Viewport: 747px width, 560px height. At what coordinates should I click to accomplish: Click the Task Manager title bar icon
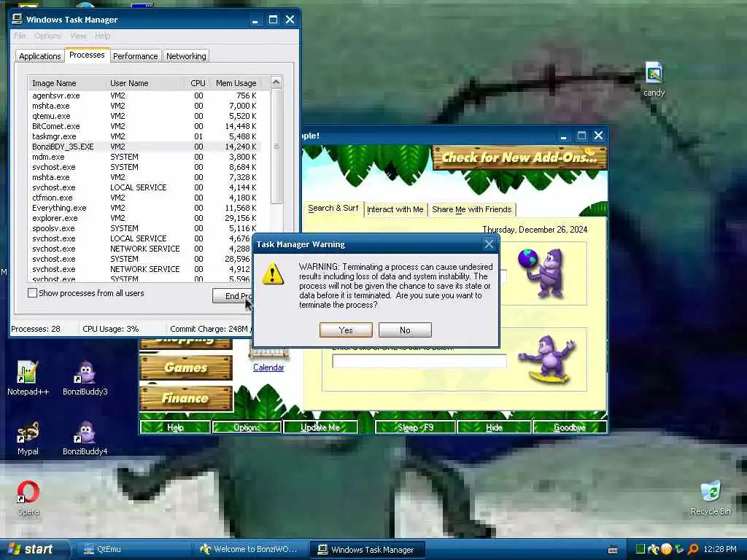(x=18, y=19)
